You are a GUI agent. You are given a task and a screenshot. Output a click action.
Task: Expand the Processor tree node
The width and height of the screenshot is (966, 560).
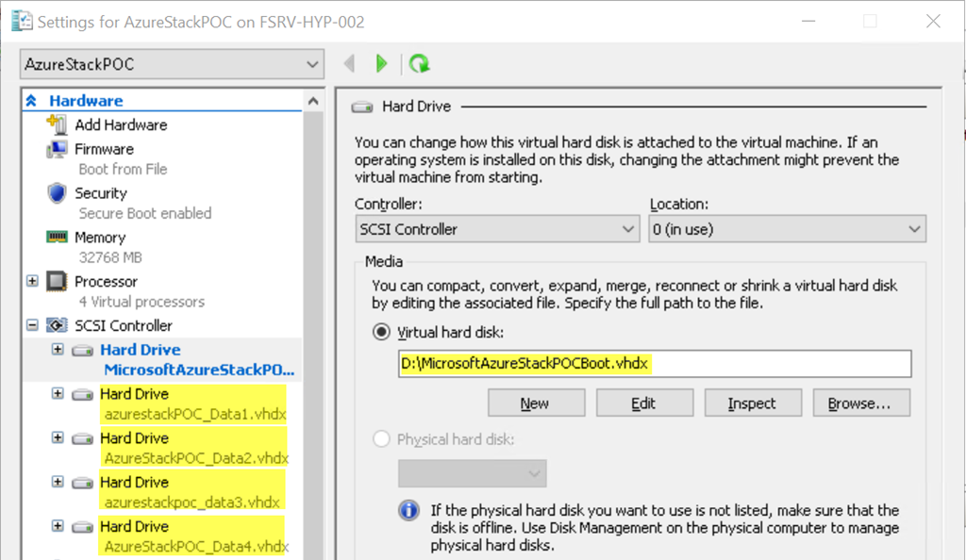pyautogui.click(x=32, y=281)
